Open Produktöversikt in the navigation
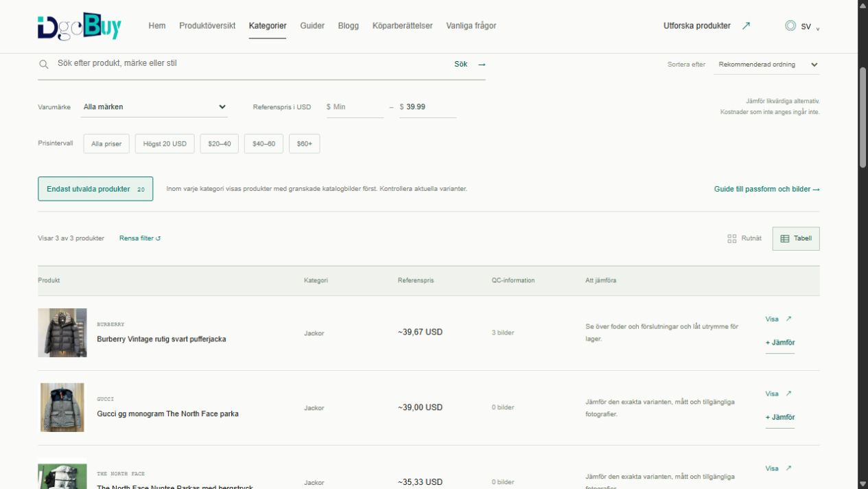868x489 pixels. (207, 26)
